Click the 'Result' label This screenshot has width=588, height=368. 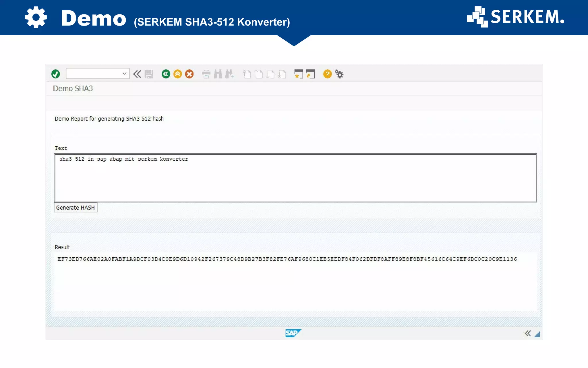pos(62,247)
